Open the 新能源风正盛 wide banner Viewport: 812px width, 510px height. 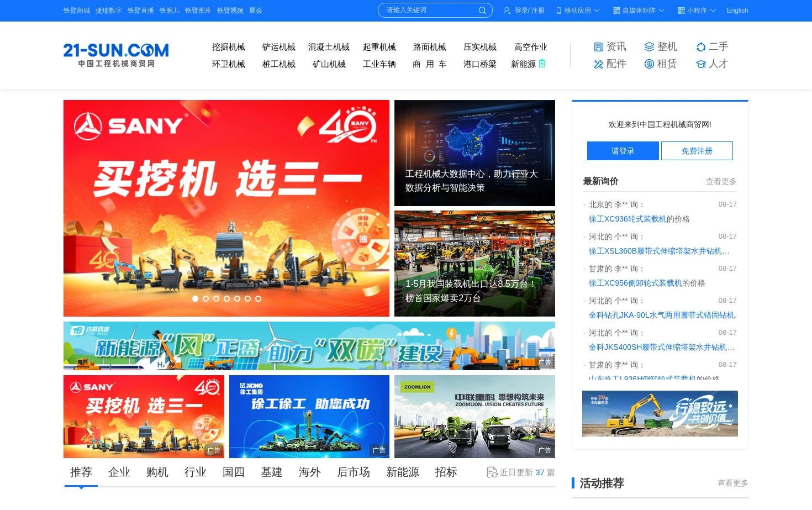tap(309, 346)
